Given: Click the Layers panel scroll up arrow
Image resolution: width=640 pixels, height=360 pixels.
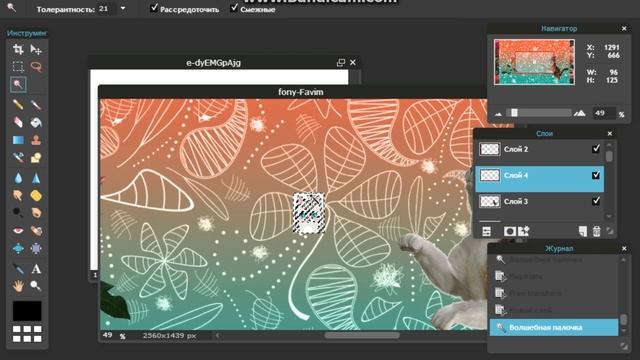Looking at the screenshot, I should (609, 144).
